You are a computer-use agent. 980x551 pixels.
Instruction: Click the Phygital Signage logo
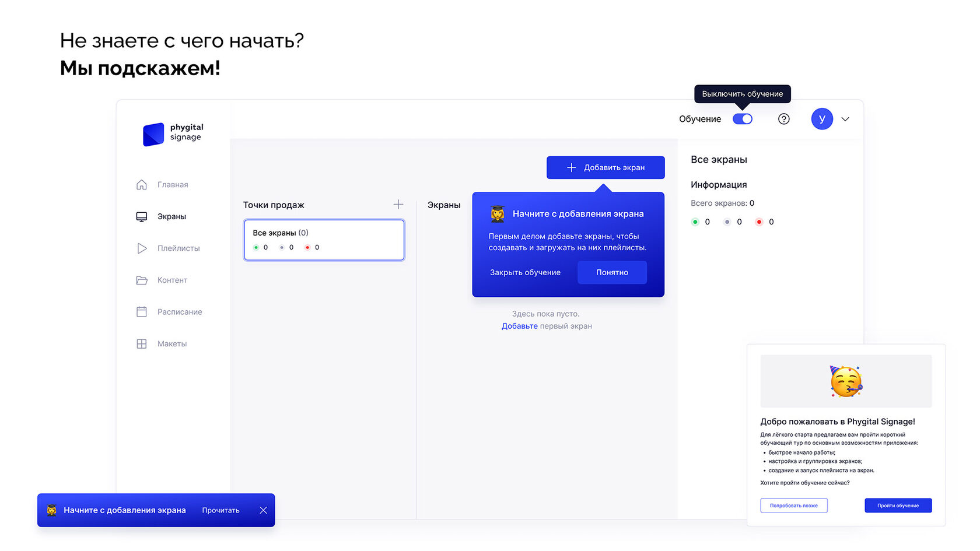pyautogui.click(x=173, y=134)
